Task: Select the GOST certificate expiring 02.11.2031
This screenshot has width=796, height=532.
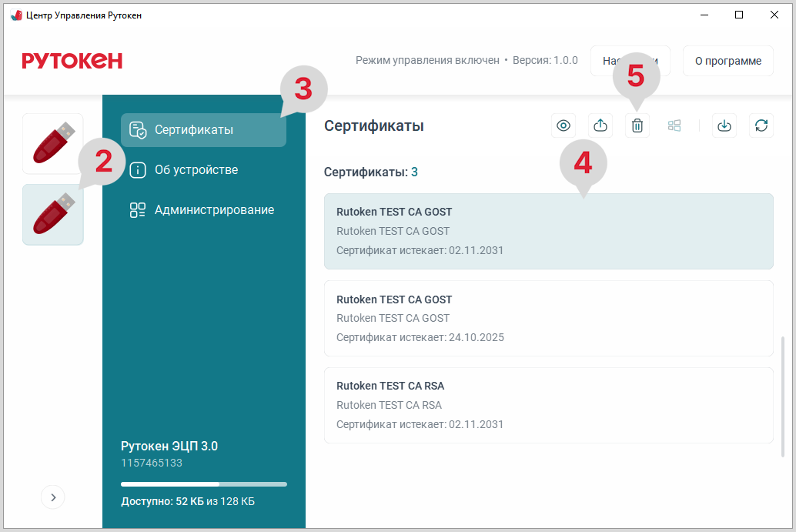Action: 548,231
